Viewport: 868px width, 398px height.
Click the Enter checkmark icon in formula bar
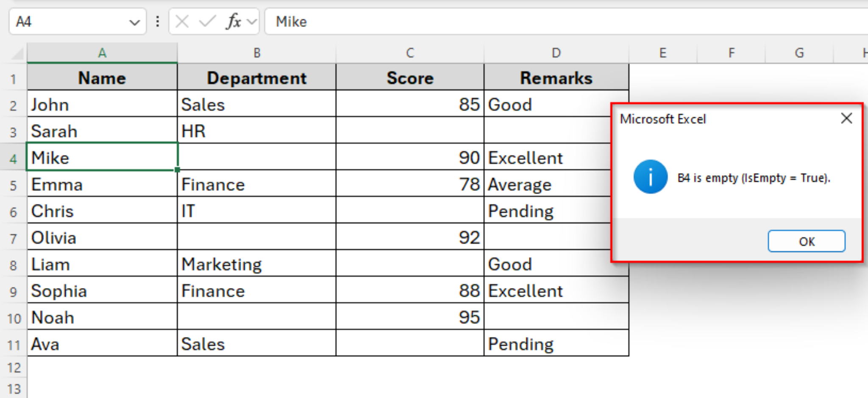pos(207,22)
